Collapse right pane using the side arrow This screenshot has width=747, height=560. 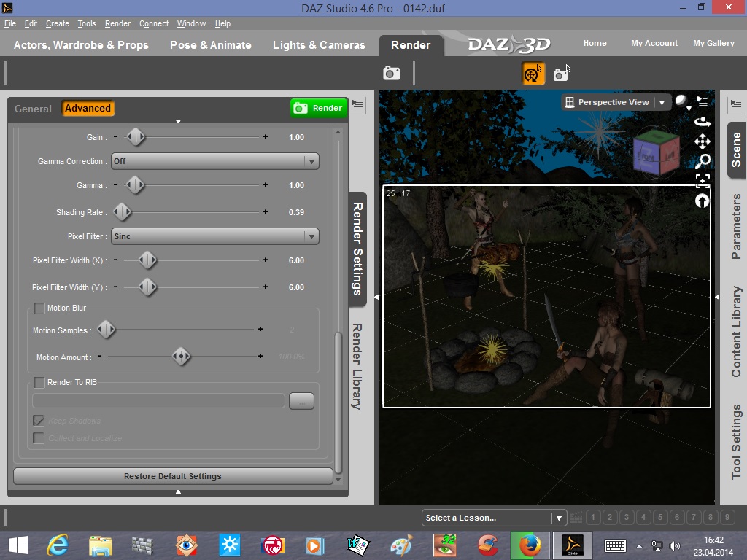(718, 297)
